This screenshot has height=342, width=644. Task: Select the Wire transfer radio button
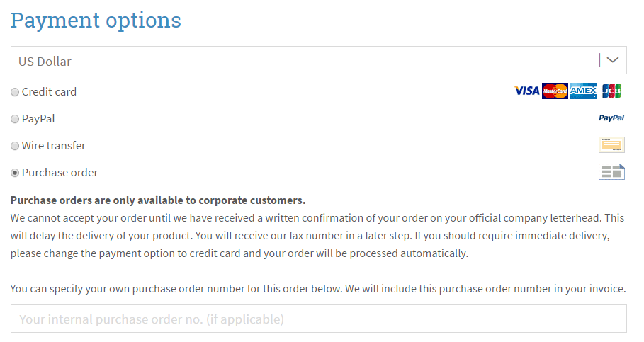coord(15,146)
